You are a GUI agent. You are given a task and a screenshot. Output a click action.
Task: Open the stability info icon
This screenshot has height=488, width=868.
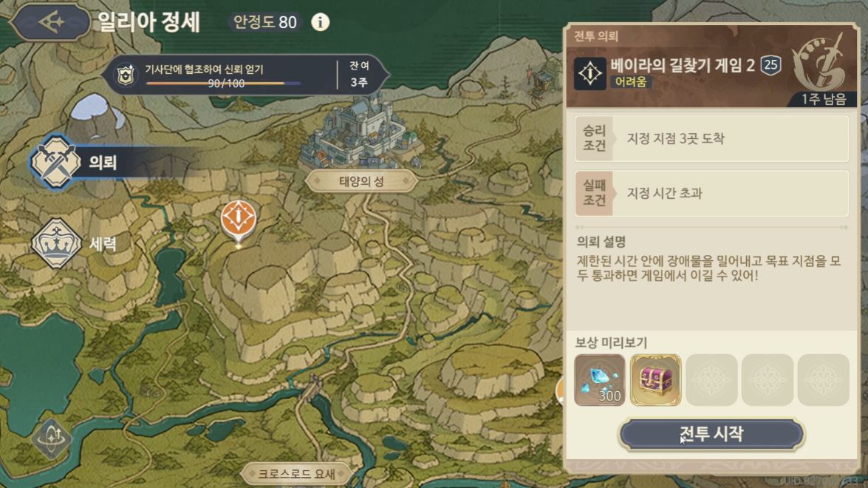[x=320, y=22]
